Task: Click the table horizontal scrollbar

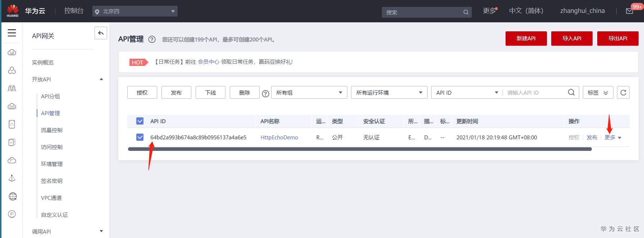Action: pyautogui.click(x=360, y=149)
